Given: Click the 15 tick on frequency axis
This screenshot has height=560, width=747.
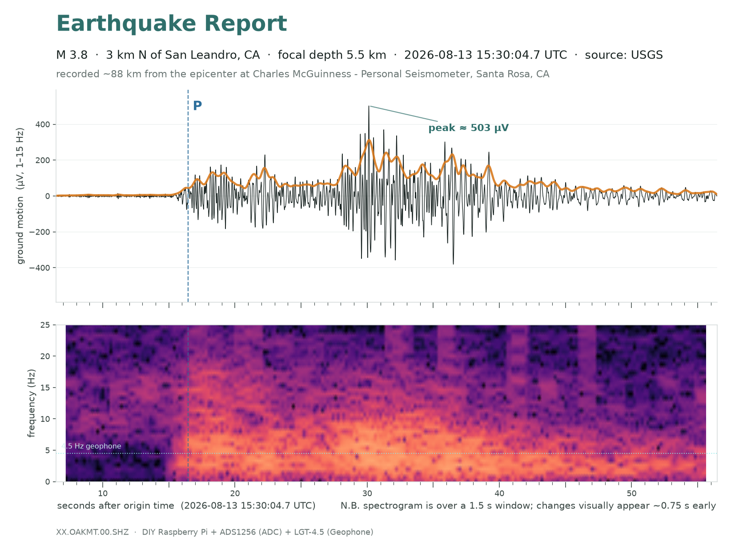Looking at the screenshot, I should 46,388.
